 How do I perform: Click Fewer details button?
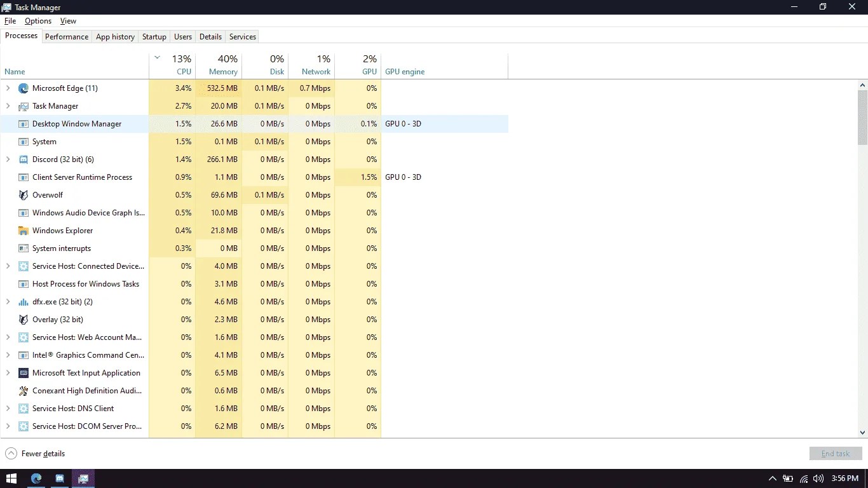(x=35, y=454)
